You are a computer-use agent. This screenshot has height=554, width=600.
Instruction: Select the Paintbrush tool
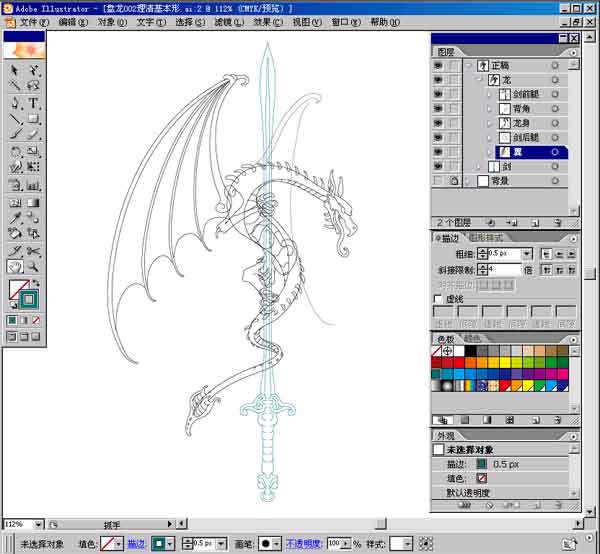coord(15,134)
